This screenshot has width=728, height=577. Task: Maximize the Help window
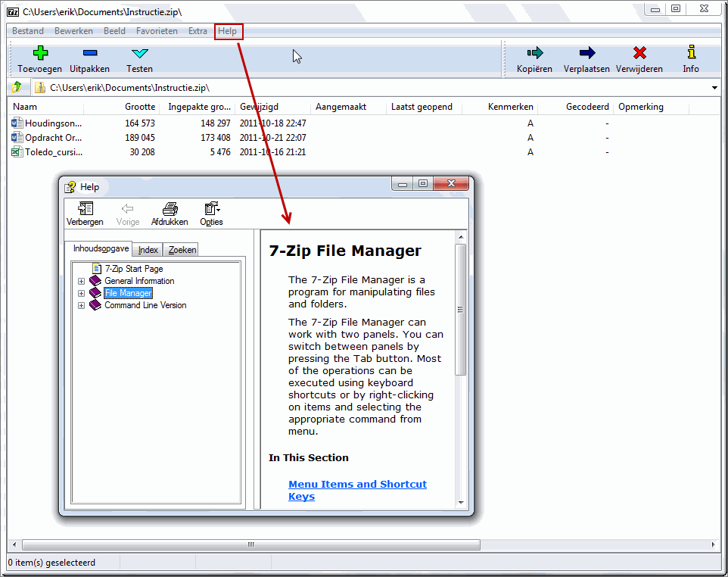tap(422, 183)
